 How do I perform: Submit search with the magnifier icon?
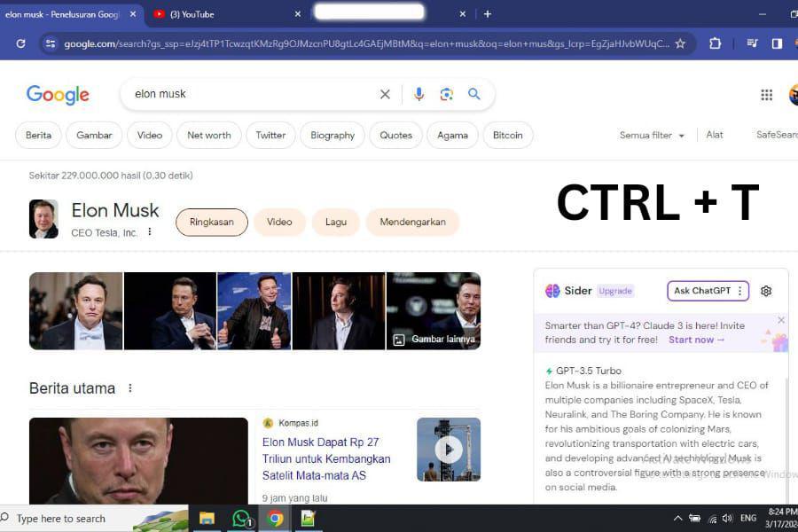click(474, 94)
